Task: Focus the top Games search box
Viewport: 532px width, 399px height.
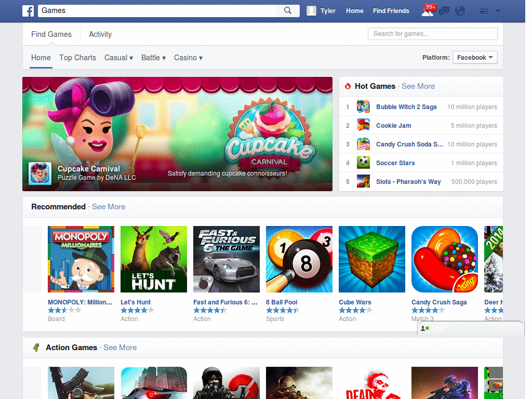Action: coord(157,10)
